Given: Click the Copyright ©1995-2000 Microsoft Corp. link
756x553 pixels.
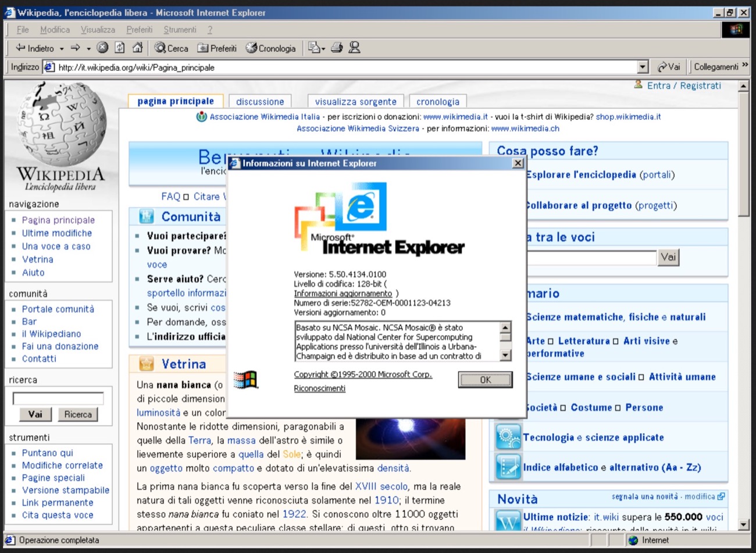Looking at the screenshot, I should [363, 374].
